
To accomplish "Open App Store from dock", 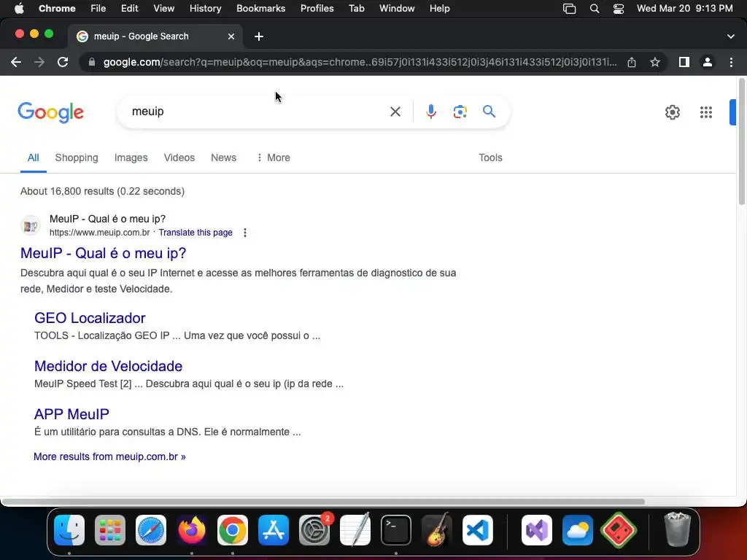I will [x=274, y=530].
